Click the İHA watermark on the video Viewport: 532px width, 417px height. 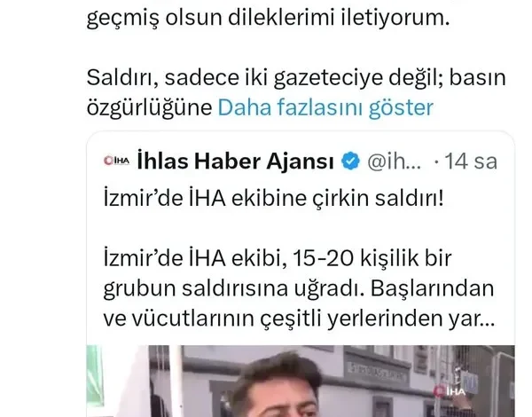tap(450, 391)
